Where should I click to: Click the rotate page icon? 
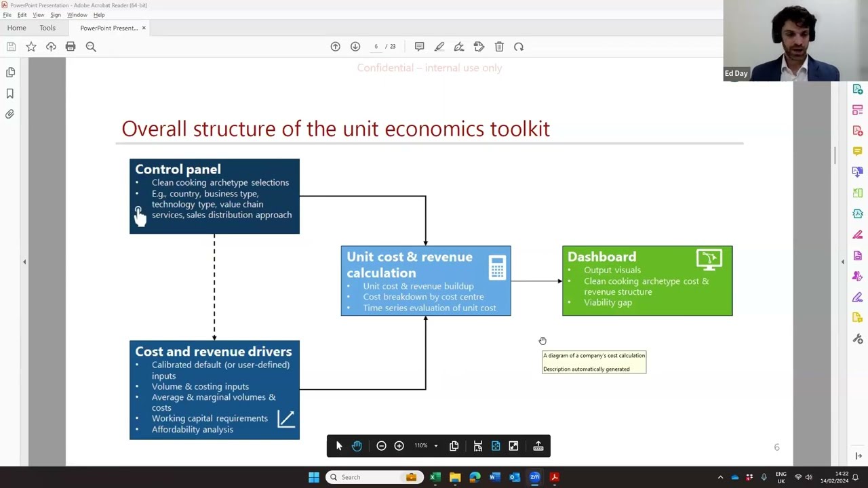519,47
